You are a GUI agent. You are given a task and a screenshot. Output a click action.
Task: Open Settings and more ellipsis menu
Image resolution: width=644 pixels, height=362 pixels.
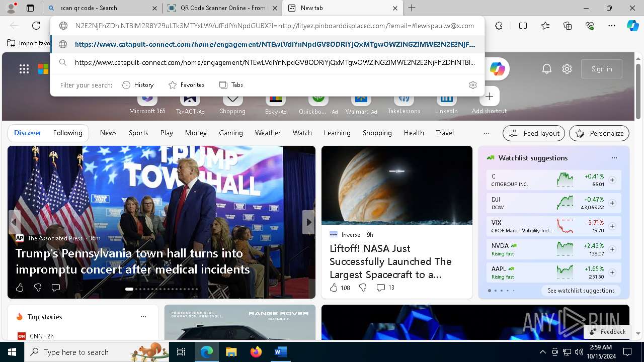(x=612, y=26)
